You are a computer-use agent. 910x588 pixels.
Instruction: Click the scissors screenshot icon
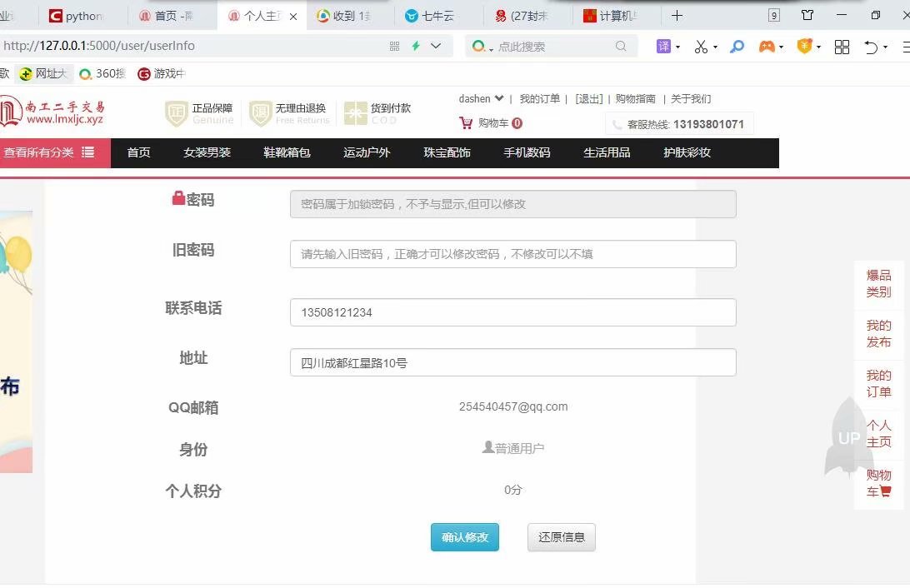[x=701, y=47]
